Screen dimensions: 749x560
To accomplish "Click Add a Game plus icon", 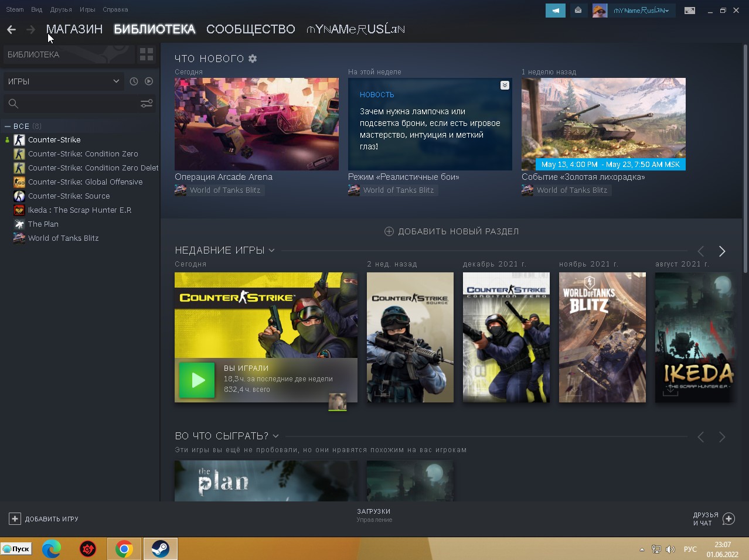I will coord(15,519).
